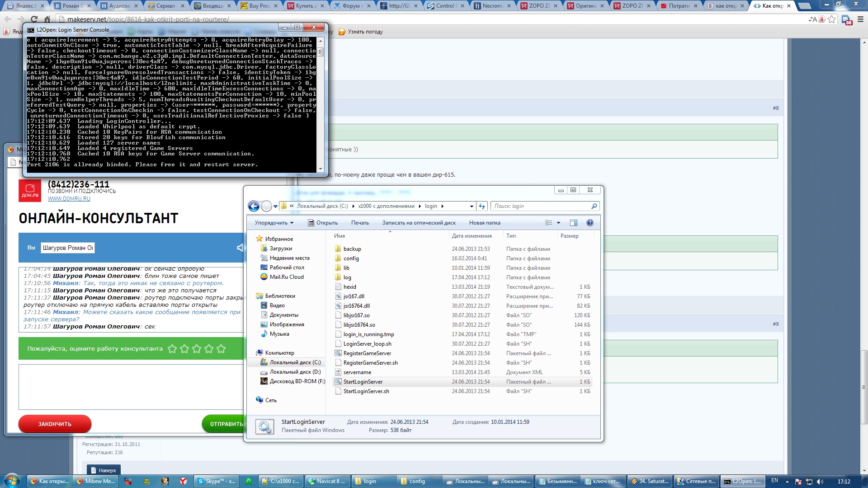Click the chat name field Шагуров Роман
Screen dimensions: 868x488
point(68,248)
